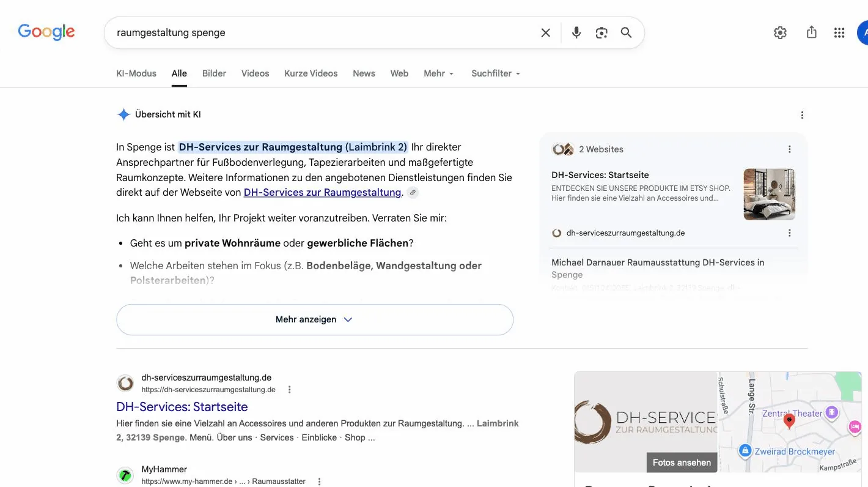Click the dh-serviceszurraumgestaltung.de source favicon
The image size is (868, 487).
click(557, 233)
